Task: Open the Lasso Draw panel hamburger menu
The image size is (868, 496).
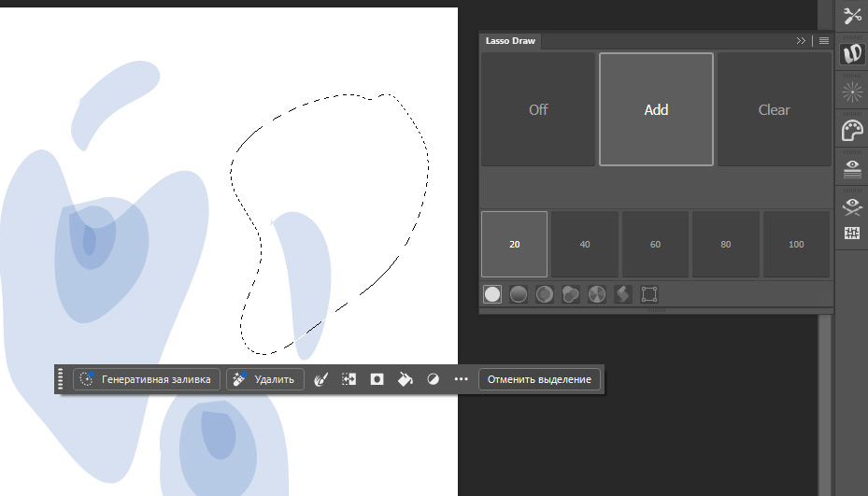Action: pyautogui.click(x=823, y=41)
